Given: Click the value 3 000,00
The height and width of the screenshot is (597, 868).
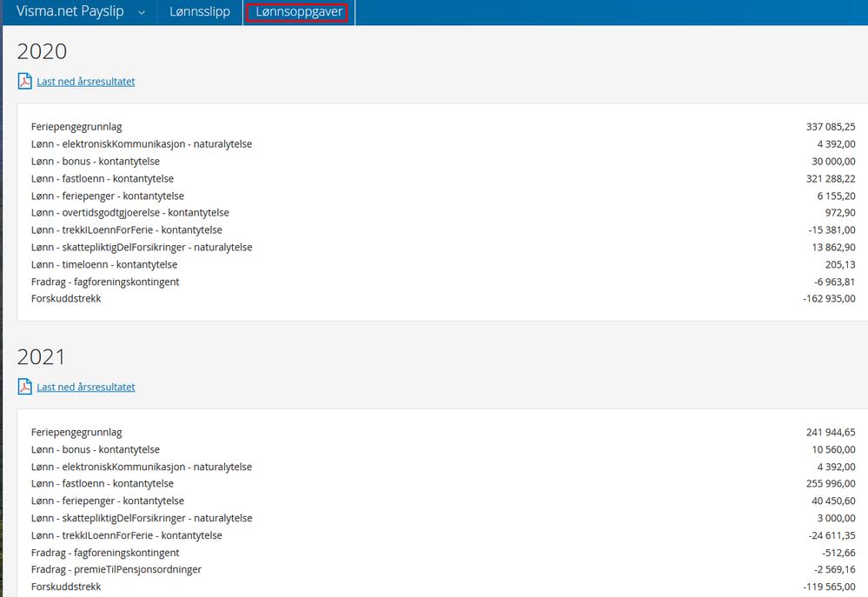Looking at the screenshot, I should click(x=836, y=519).
